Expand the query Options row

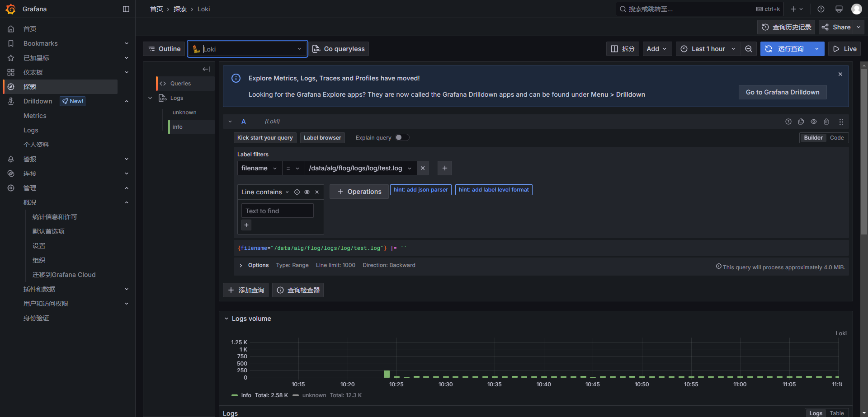click(241, 265)
